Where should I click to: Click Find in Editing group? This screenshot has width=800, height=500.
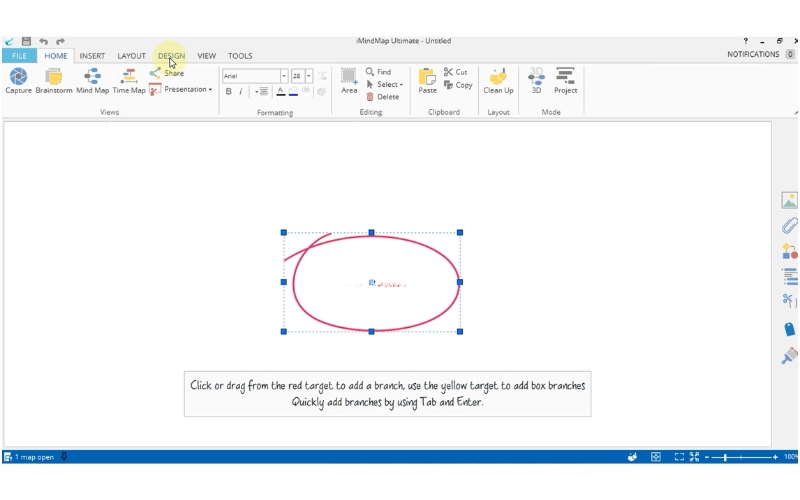click(x=378, y=72)
